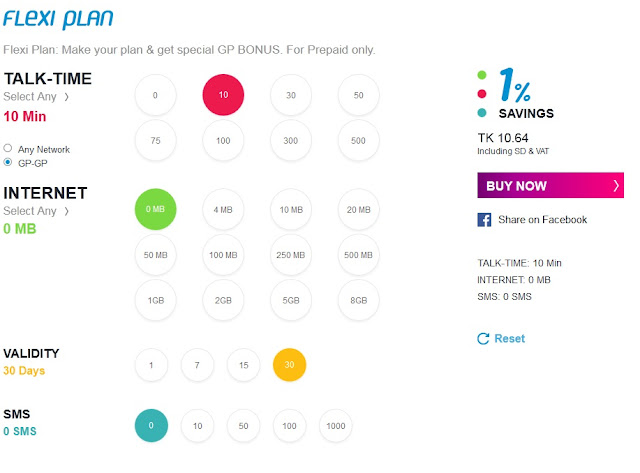
Task: Set validity to 30 days
Action: click(290, 365)
